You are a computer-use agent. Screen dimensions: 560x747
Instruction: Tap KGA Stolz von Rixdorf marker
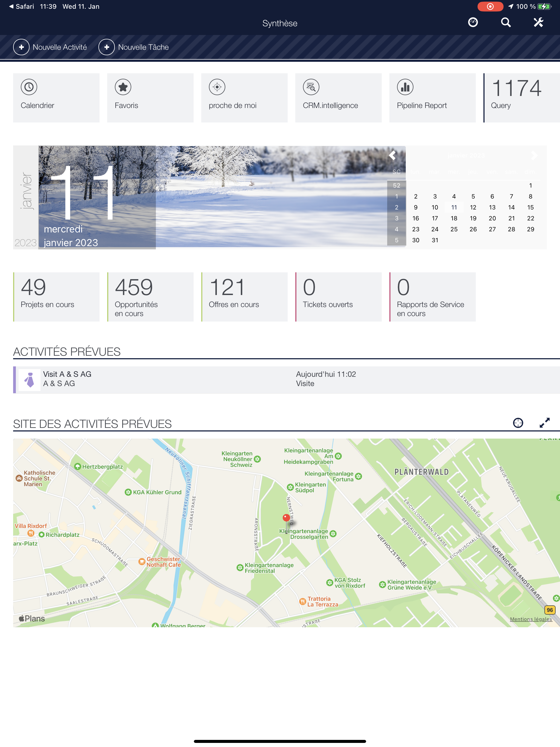pyautogui.click(x=330, y=583)
